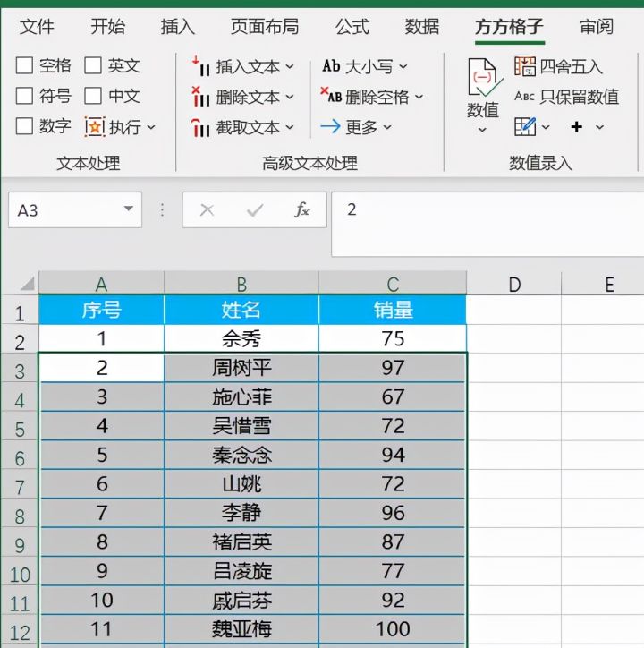This screenshot has width=644, height=648.
Task: Click the 删除空格 AB icon
Action: point(331,96)
